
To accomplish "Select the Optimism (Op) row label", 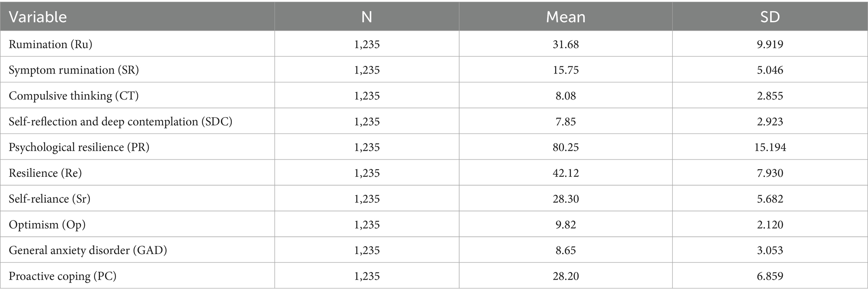I will point(47,225).
